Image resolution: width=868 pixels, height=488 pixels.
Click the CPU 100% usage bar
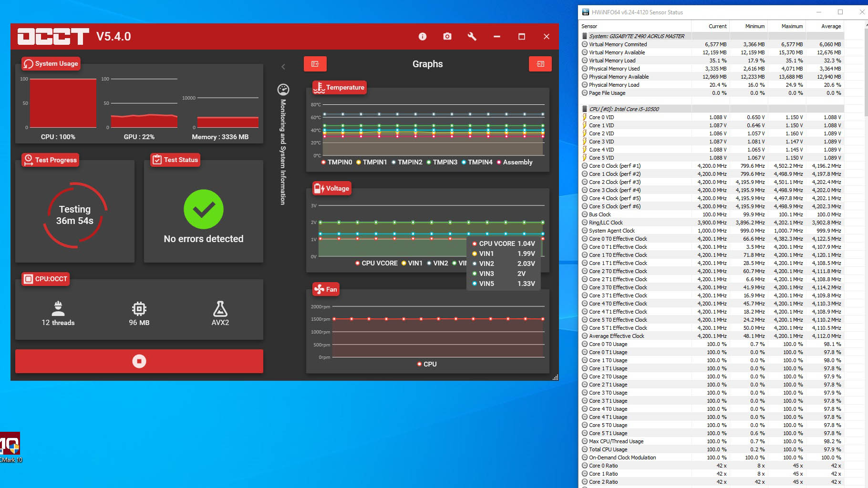(63, 103)
